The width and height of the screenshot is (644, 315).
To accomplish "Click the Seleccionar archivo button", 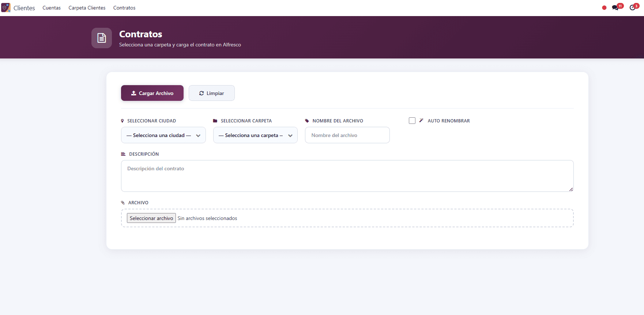I will pyautogui.click(x=151, y=218).
